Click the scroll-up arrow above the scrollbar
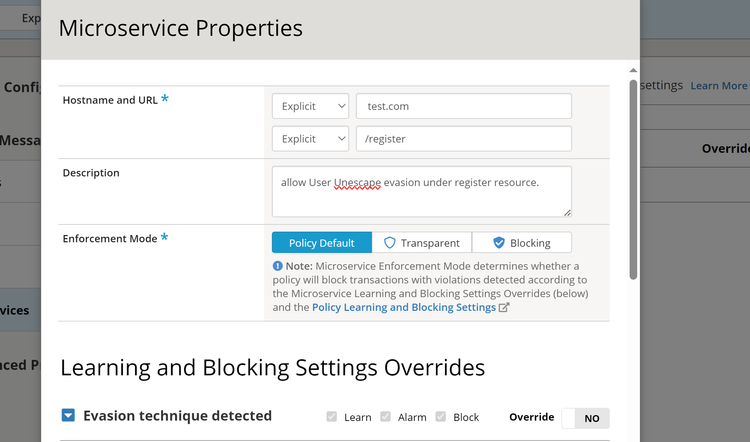Image resolution: width=750 pixels, height=442 pixels. click(633, 71)
